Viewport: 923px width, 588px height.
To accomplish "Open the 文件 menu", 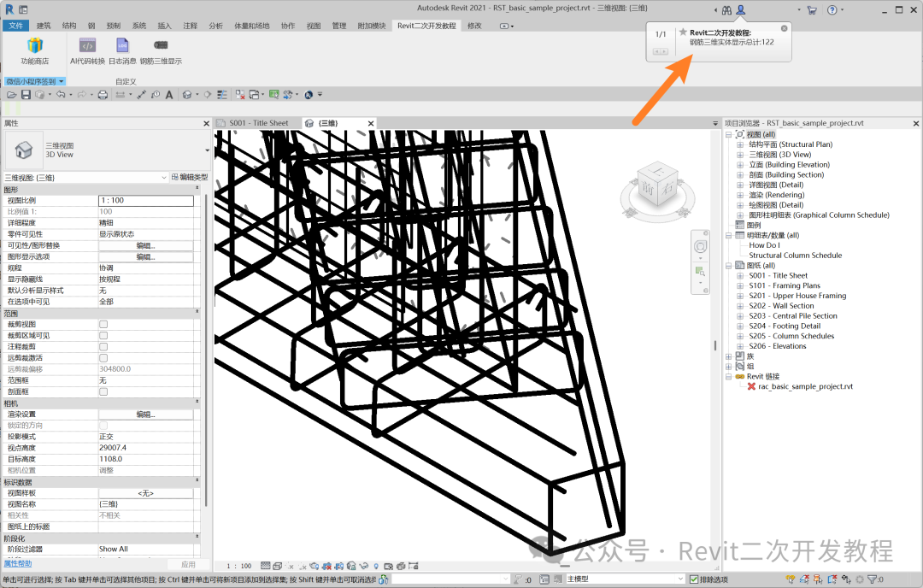I will (16, 26).
